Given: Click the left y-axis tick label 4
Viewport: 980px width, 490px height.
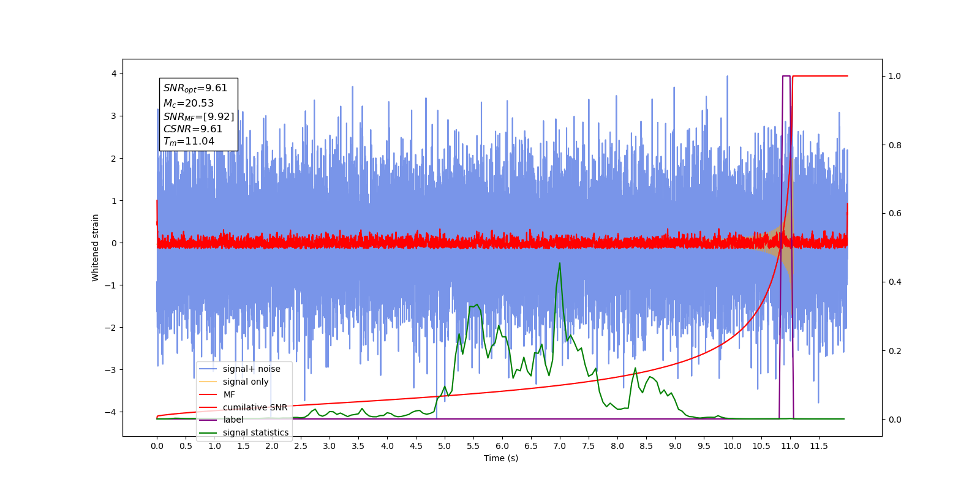Looking at the screenshot, I should [113, 73].
